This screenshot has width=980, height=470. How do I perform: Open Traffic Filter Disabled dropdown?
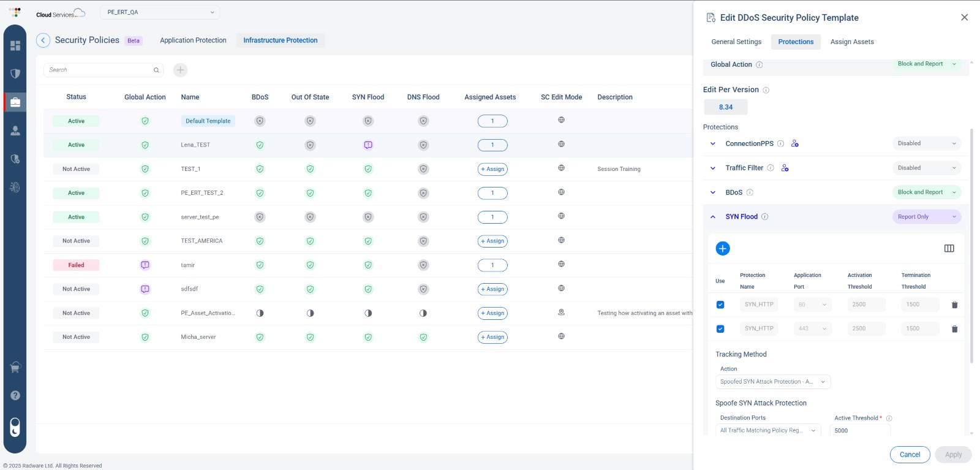pos(927,168)
